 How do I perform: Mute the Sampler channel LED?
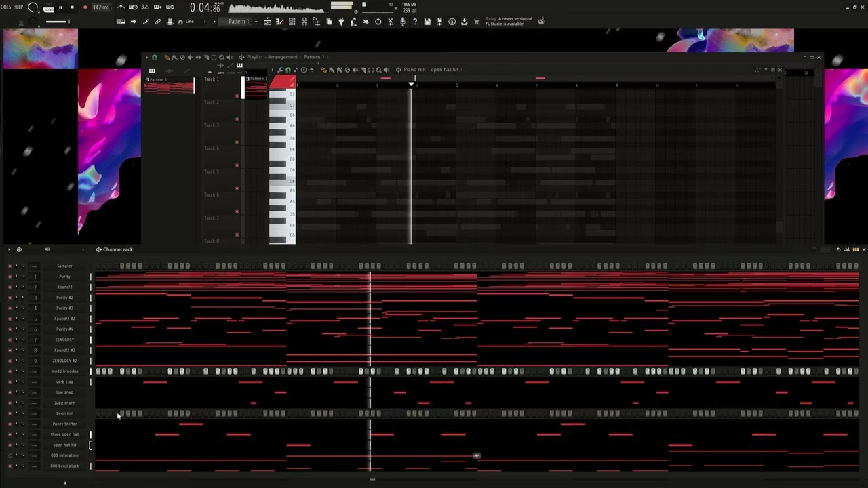[x=9, y=266]
